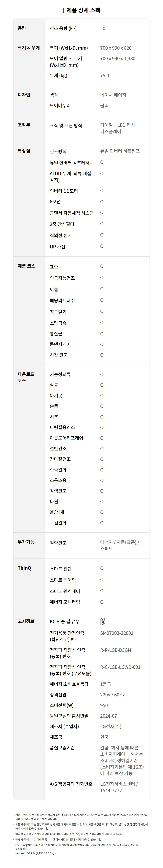Image resolution: width=163 pixels, height=868 pixels.
Task: Click the ThinQ section label
Action: (x=24, y=568)
